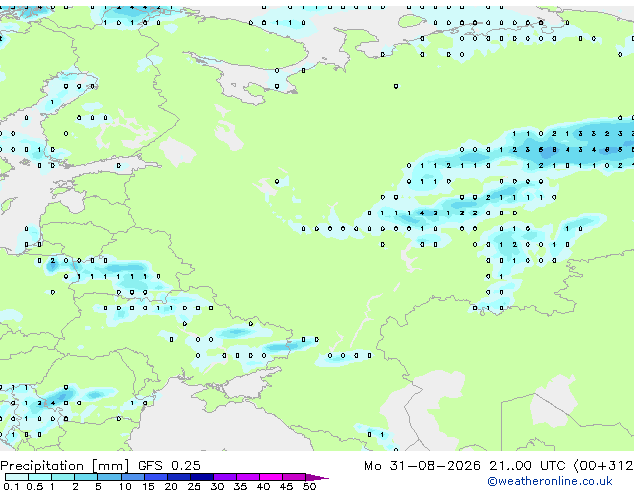Select the 35–40 mm legend color swatch
Image resolution: width=634 pixels, height=490 pixels.
(x=247, y=477)
